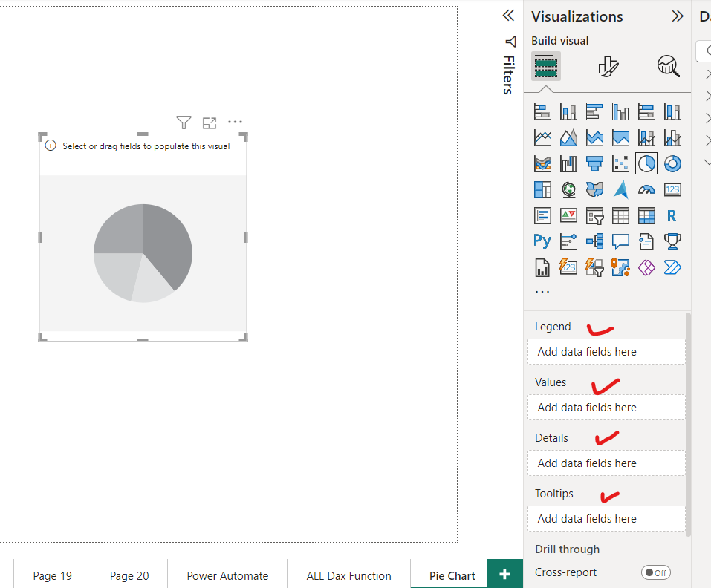
Task: Select the Donut chart visual
Action: [672, 163]
